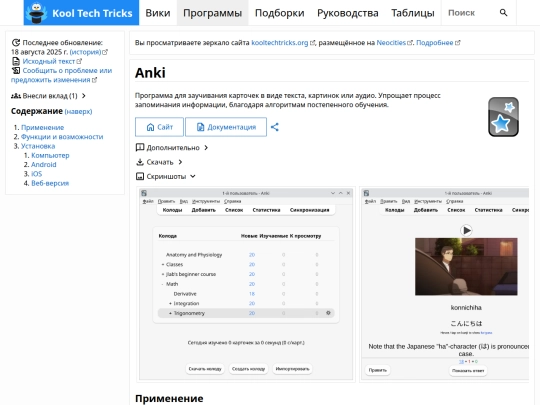This screenshot has width=540, height=405.
Task: Open the Таблицы menu item
Action: click(413, 13)
